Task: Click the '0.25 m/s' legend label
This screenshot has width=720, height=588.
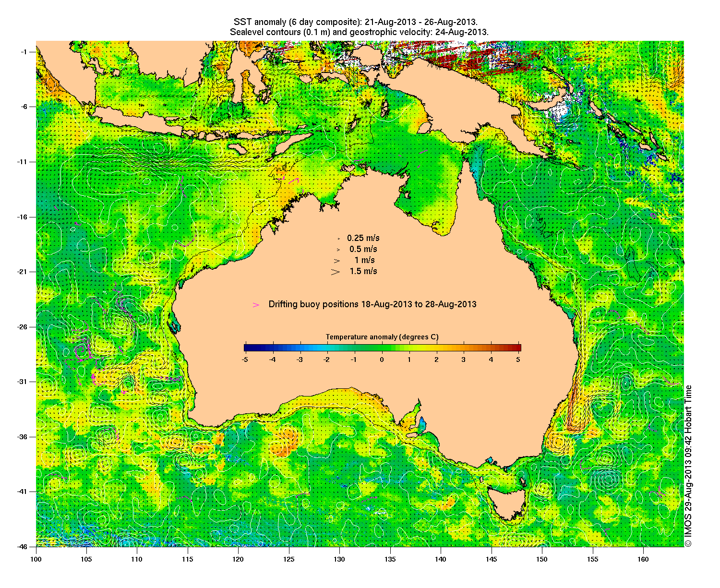Action: 363,238
